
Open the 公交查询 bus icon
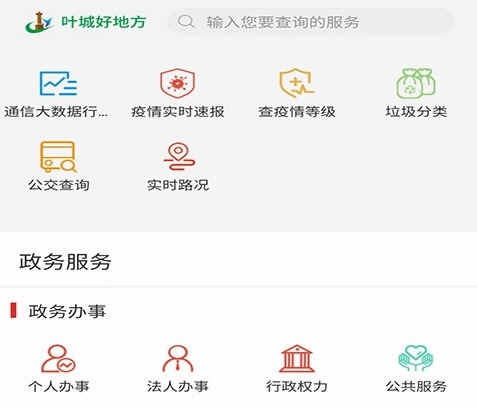58,157
